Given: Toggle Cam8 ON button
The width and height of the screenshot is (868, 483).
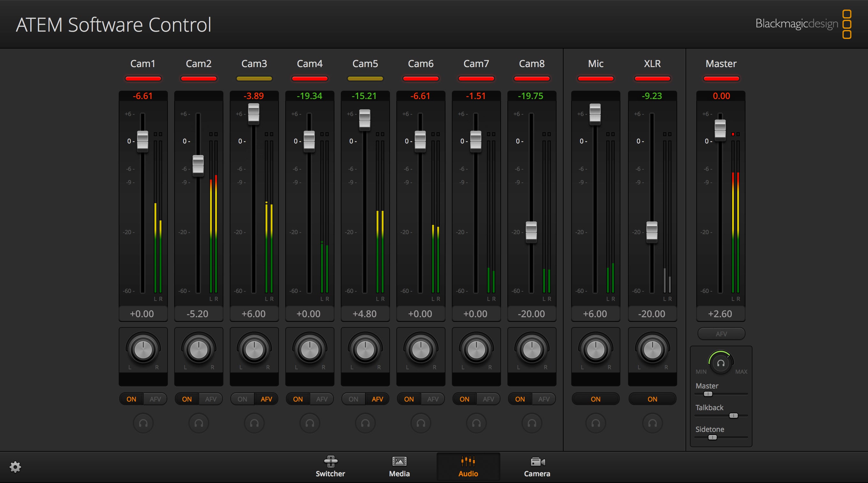Looking at the screenshot, I should [520, 399].
